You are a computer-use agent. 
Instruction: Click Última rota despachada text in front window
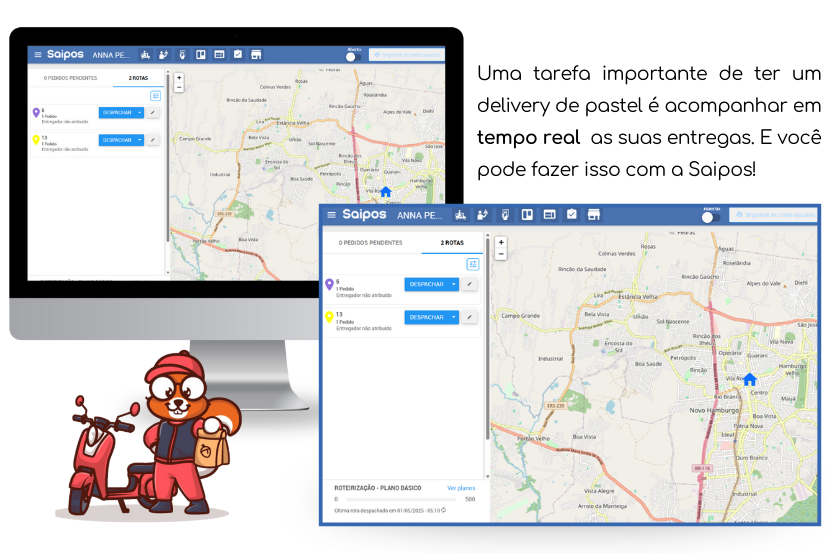tap(387, 511)
